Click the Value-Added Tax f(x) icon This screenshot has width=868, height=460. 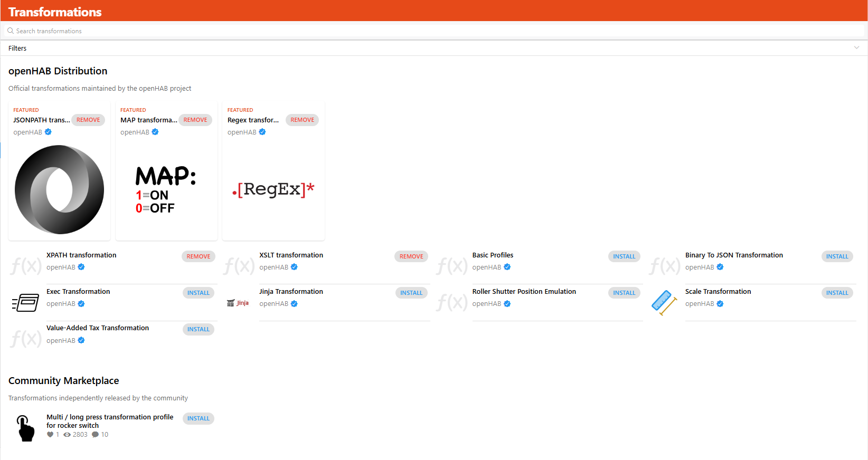click(x=26, y=338)
